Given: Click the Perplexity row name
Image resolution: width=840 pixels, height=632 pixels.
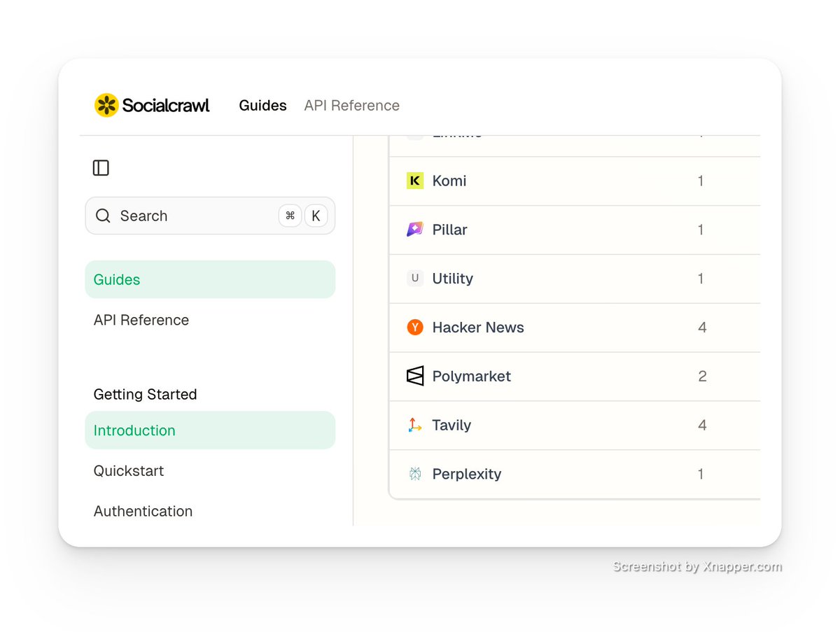Looking at the screenshot, I should tap(467, 474).
